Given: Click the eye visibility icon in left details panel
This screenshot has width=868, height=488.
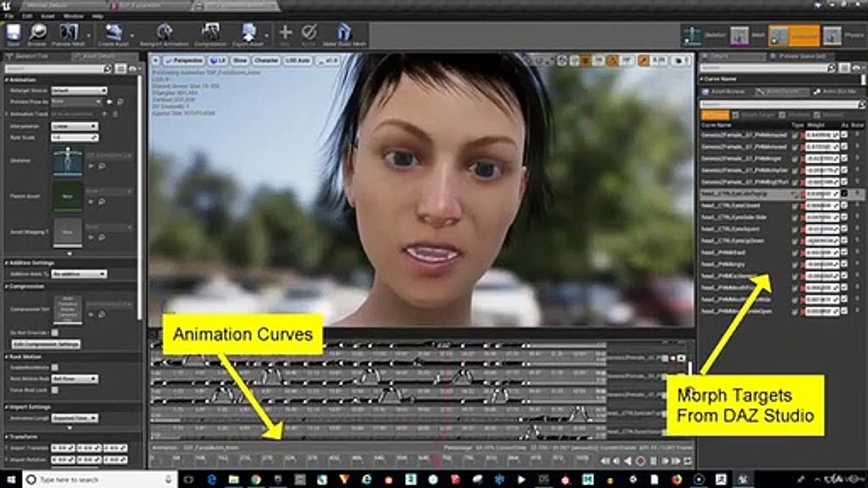Looking at the screenshot, I should [x=133, y=68].
